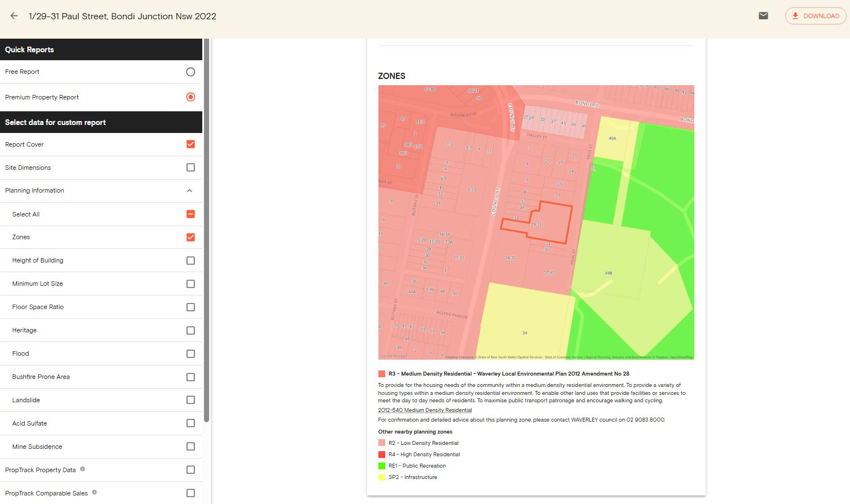
Task: Uncheck the Report Cover checkbox
Action: (190, 144)
